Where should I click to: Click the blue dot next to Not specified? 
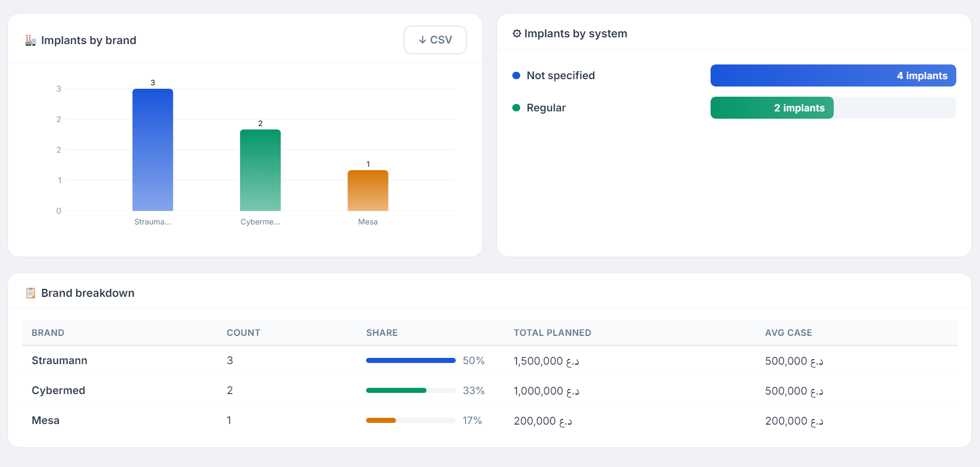[516, 76]
